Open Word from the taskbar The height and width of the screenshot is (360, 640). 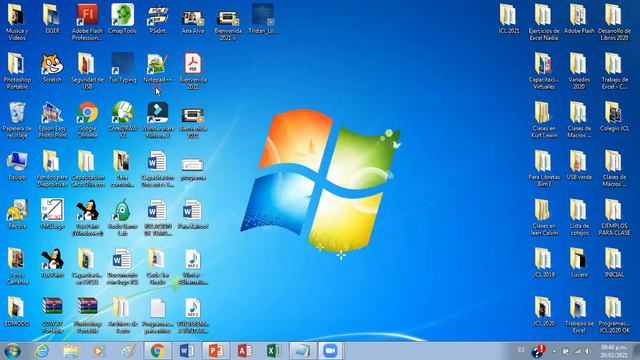(x=187, y=351)
